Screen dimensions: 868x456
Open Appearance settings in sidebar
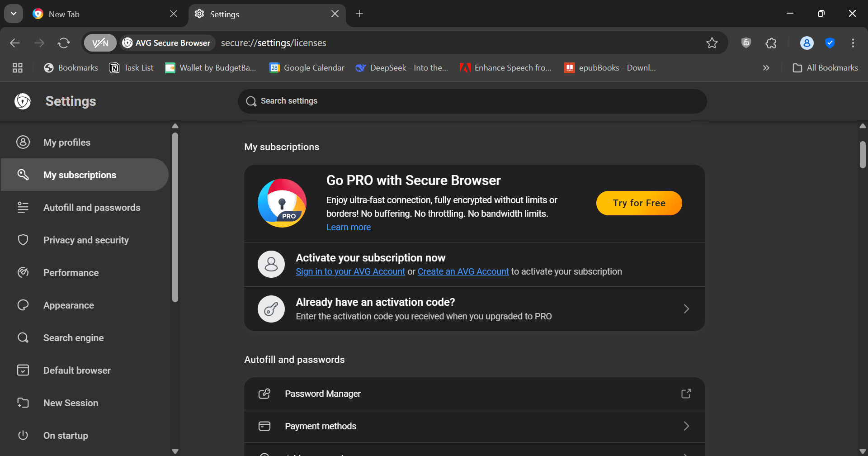pos(85,305)
